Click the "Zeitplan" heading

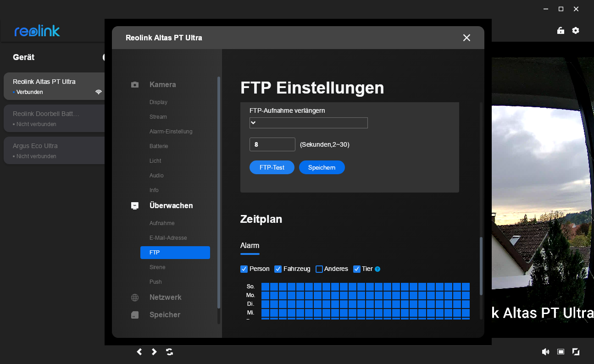click(261, 219)
